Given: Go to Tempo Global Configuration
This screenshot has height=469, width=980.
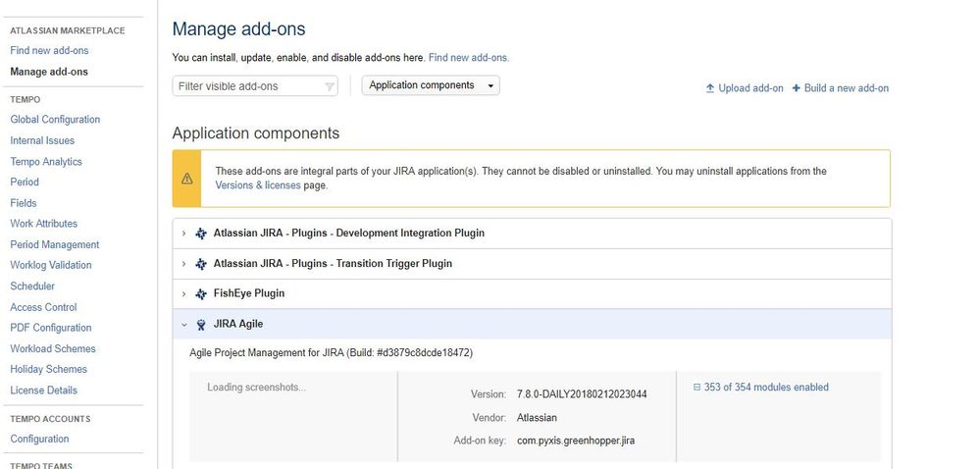Looking at the screenshot, I should pos(55,120).
